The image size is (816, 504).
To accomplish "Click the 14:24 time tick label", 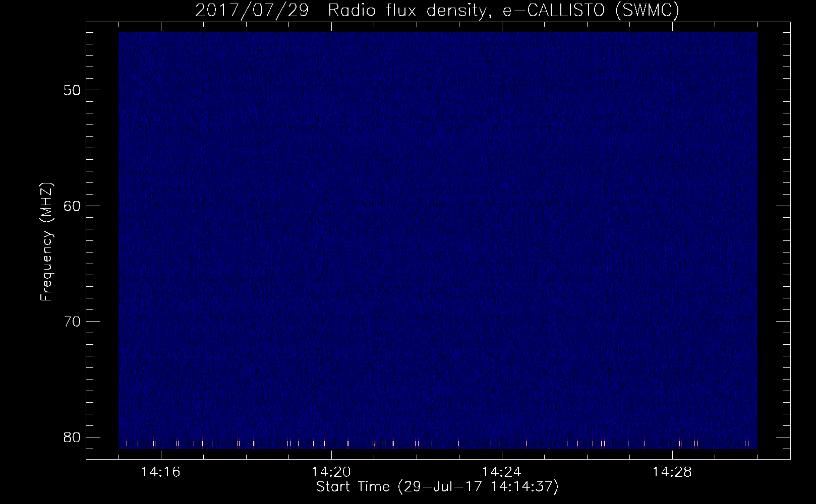I will pos(502,472).
